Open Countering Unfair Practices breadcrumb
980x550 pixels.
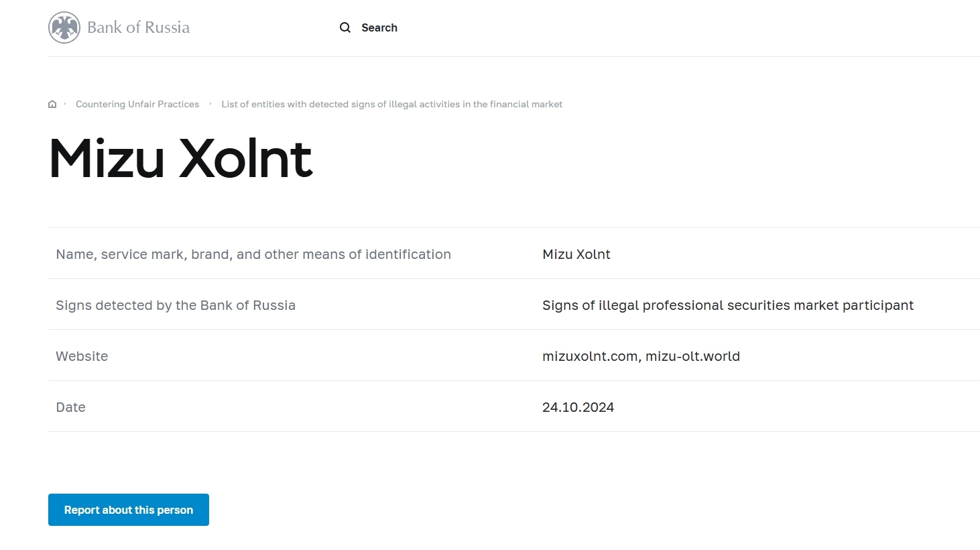coord(137,104)
